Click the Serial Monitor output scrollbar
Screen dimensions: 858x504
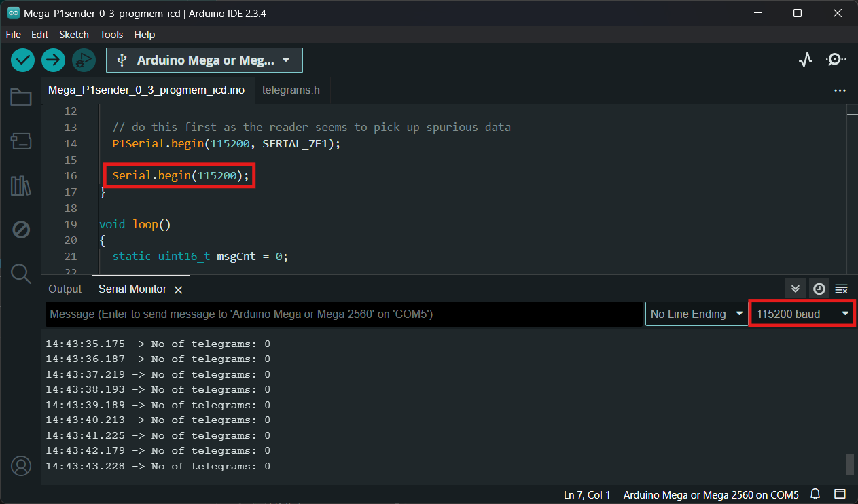(849, 465)
